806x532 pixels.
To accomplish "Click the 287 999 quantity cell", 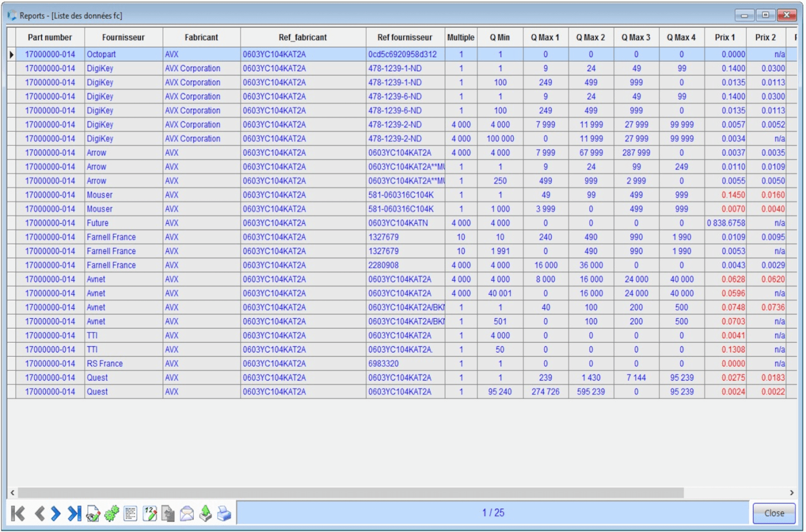I will [636, 153].
